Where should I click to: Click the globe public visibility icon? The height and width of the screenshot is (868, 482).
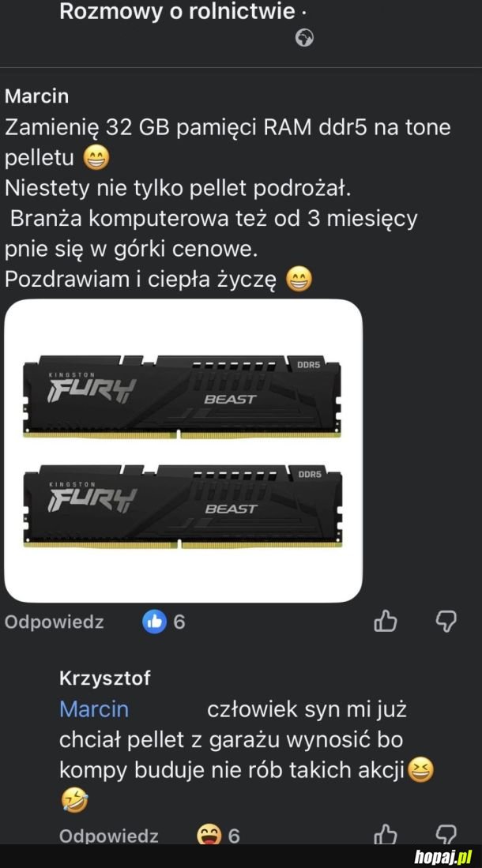(304, 38)
